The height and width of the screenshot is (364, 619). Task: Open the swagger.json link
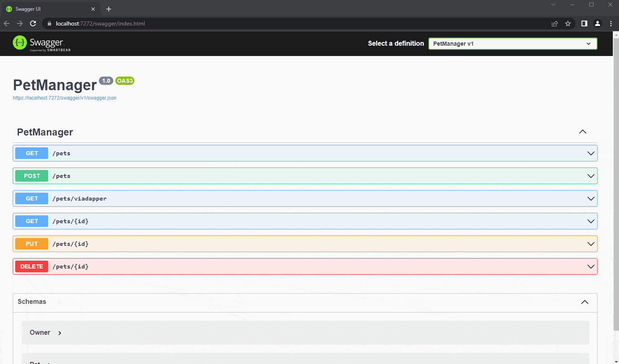click(65, 98)
